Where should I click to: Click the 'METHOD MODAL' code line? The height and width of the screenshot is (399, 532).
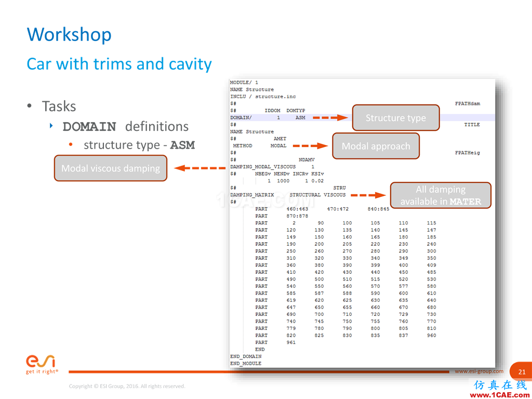tap(260, 146)
